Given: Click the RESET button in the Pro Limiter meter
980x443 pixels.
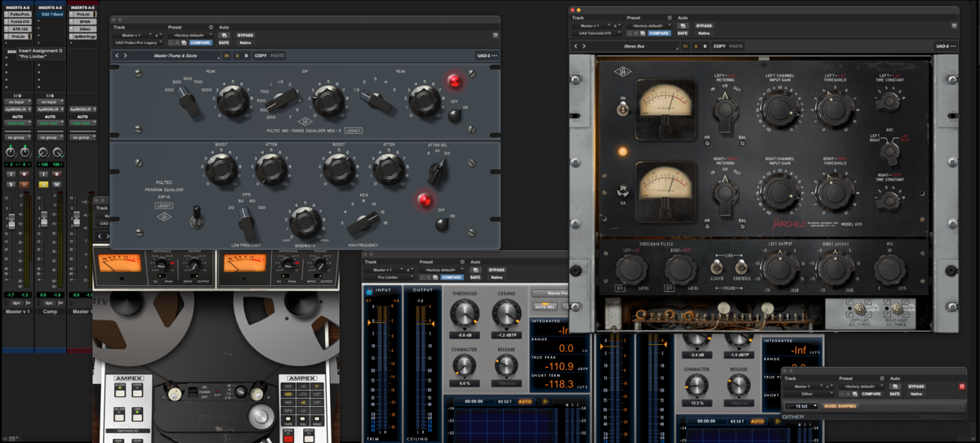Looking at the screenshot, I should click(505, 401).
